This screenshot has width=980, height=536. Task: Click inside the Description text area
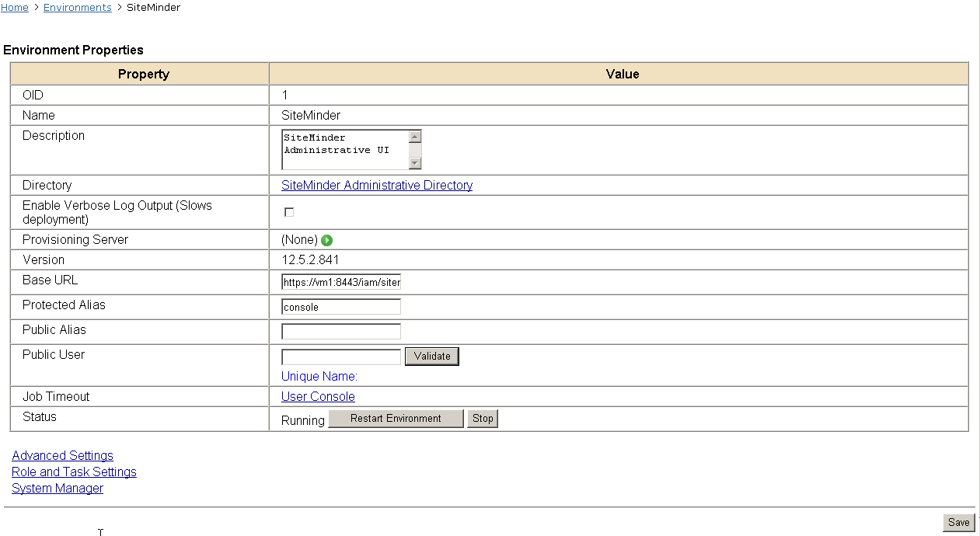point(345,149)
